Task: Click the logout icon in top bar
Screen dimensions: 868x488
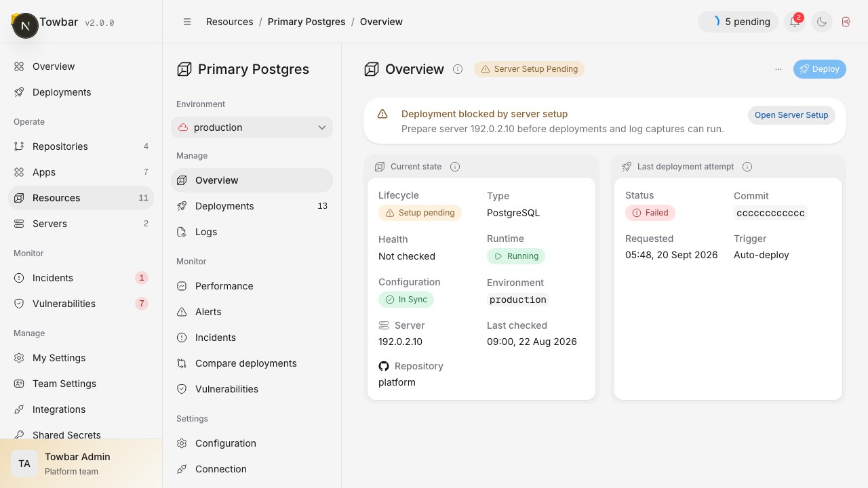Action: point(846,22)
